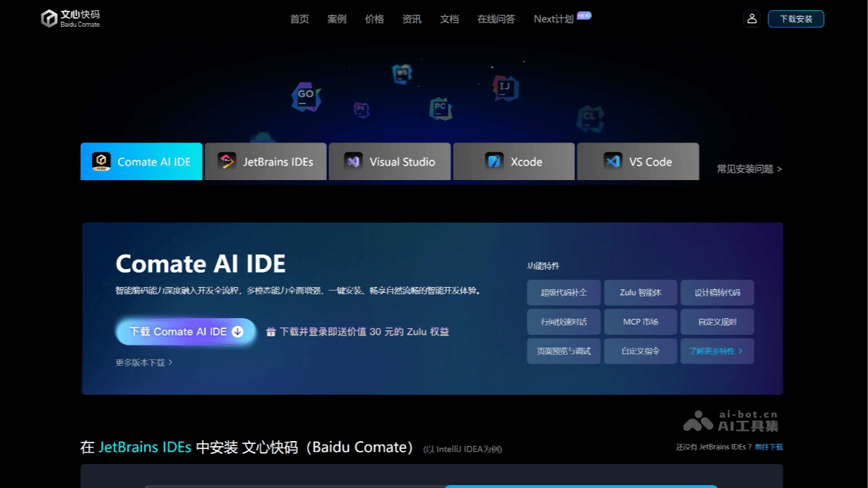Click the account icon near the top right
Viewport: 868px width, 488px height.
pyautogui.click(x=752, y=20)
